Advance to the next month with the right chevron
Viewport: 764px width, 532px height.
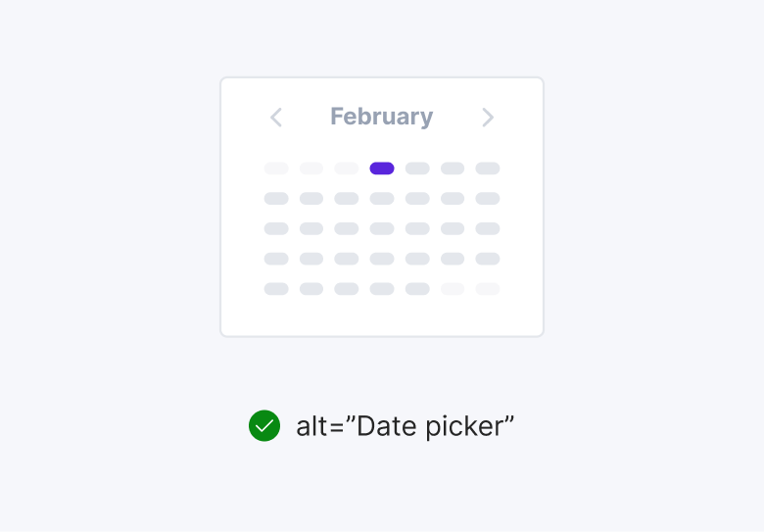[x=488, y=118]
